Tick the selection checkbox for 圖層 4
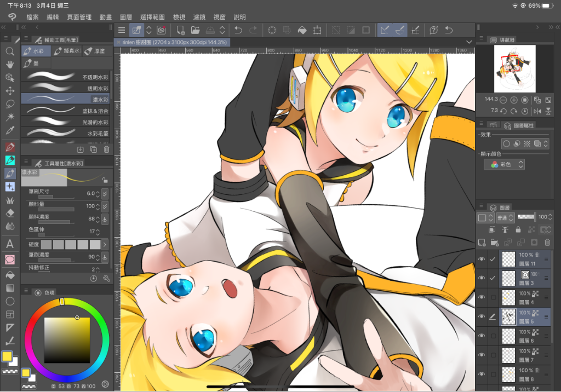 (494, 297)
